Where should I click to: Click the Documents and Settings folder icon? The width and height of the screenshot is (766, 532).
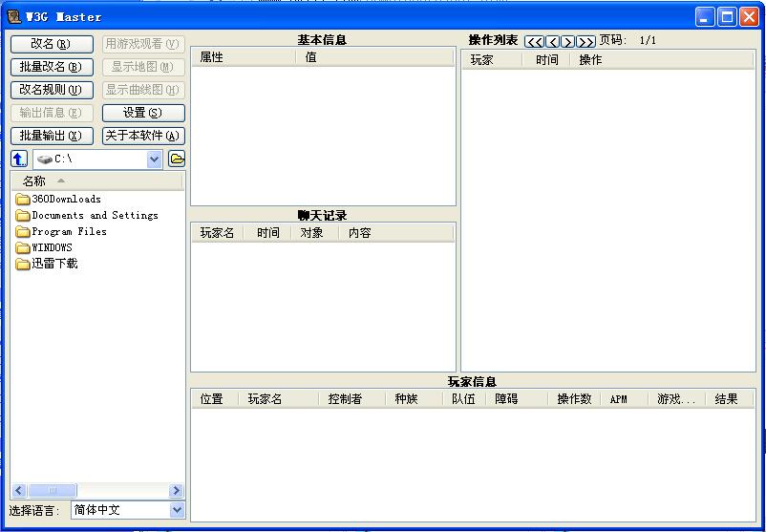tap(23, 216)
